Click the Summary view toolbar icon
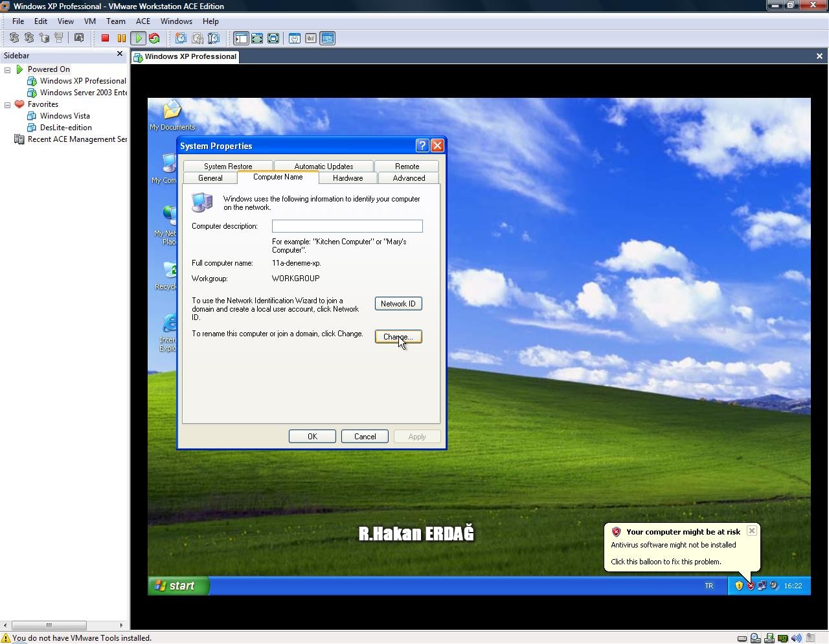The height and width of the screenshot is (644, 829). pyautogui.click(x=295, y=38)
